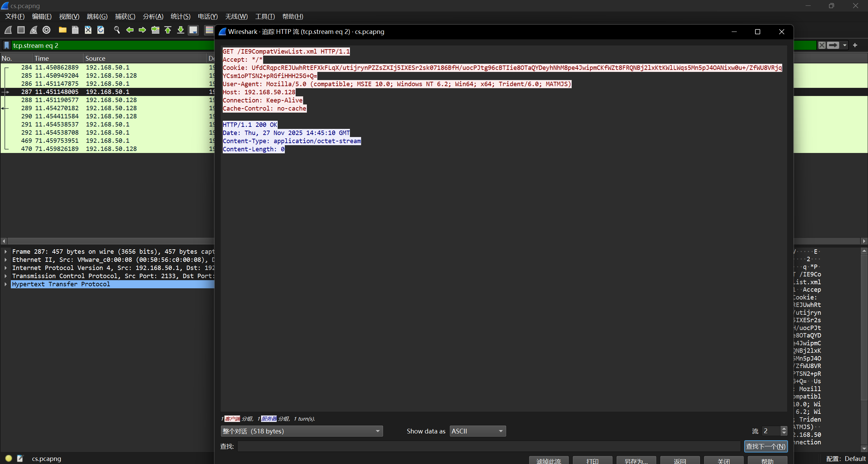Increment the stream number stepper up arrow
868x464 pixels.
coord(784,429)
